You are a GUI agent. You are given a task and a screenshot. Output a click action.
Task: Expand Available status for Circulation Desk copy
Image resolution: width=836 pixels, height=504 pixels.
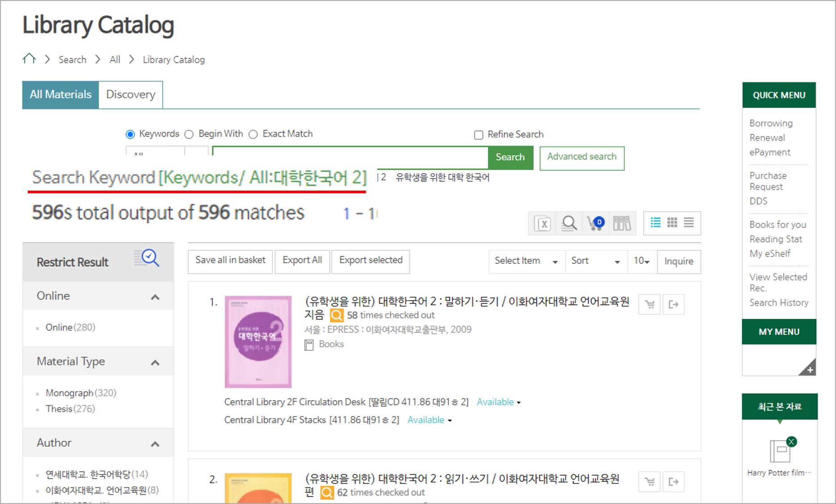point(499,402)
